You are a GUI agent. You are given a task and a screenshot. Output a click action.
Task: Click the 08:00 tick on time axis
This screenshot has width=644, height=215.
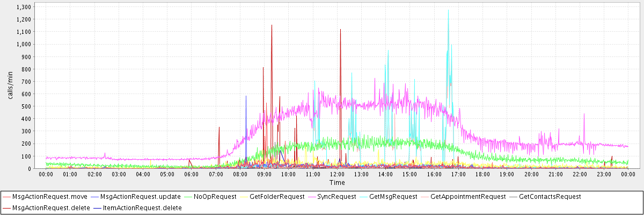point(240,174)
